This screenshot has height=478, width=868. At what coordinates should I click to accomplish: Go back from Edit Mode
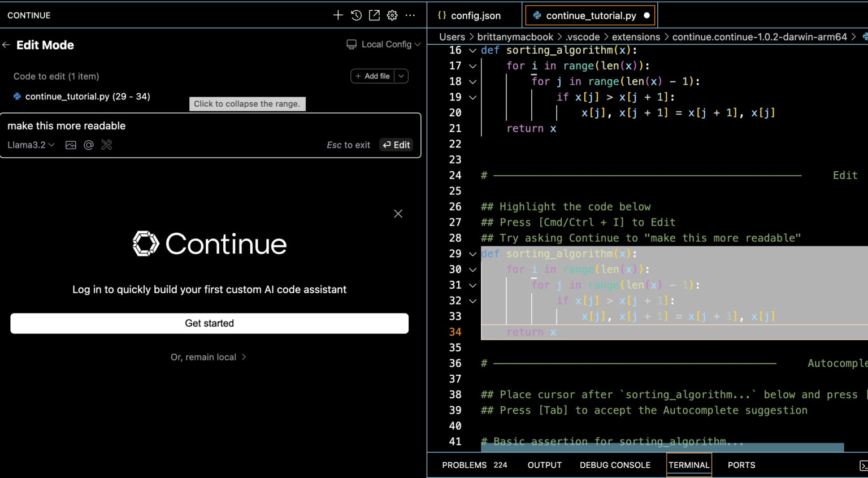[6, 45]
